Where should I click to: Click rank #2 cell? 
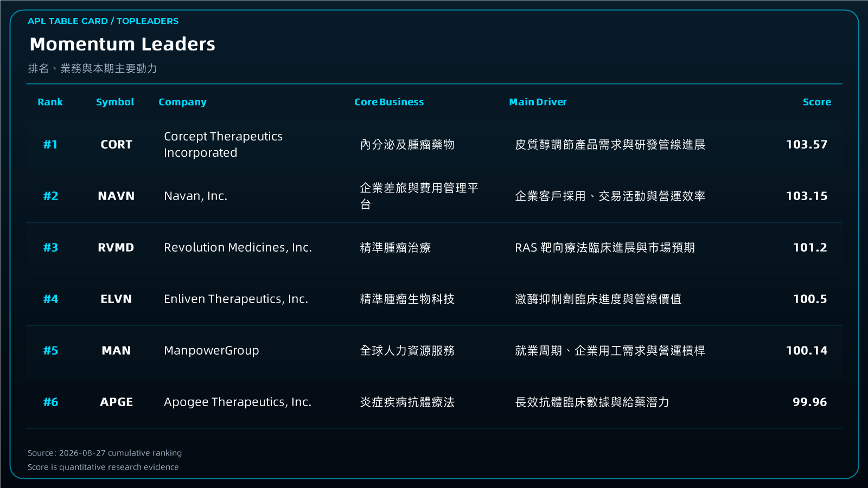(50, 196)
